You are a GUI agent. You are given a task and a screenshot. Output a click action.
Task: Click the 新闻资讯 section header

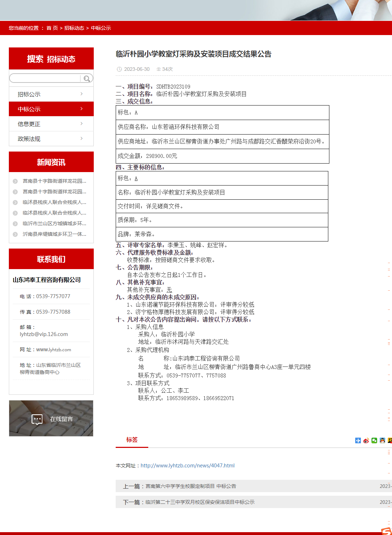[x=51, y=162]
